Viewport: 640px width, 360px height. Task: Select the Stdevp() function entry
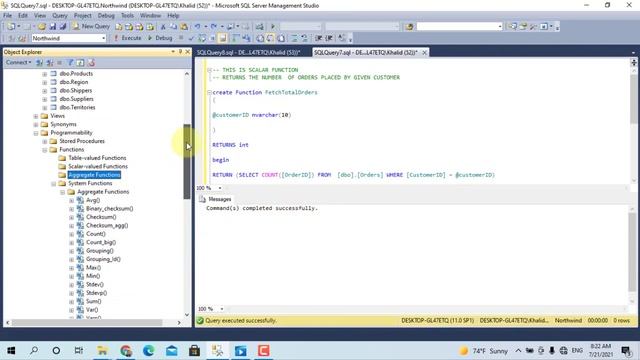(96, 293)
